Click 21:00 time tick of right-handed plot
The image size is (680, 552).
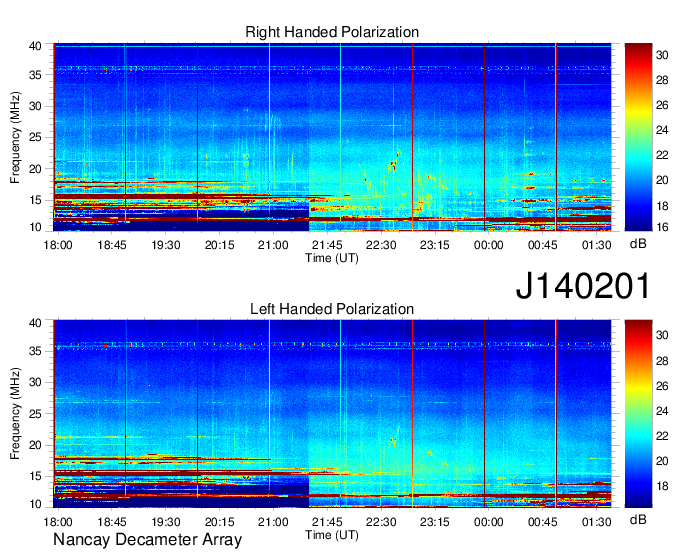click(273, 245)
